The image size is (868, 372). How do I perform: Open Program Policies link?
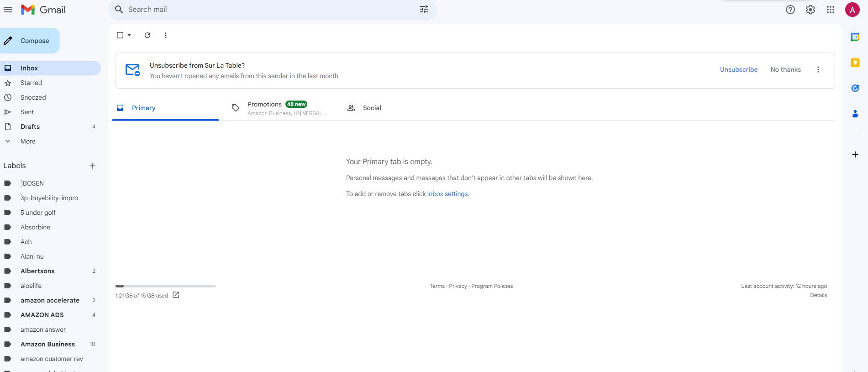(x=492, y=286)
